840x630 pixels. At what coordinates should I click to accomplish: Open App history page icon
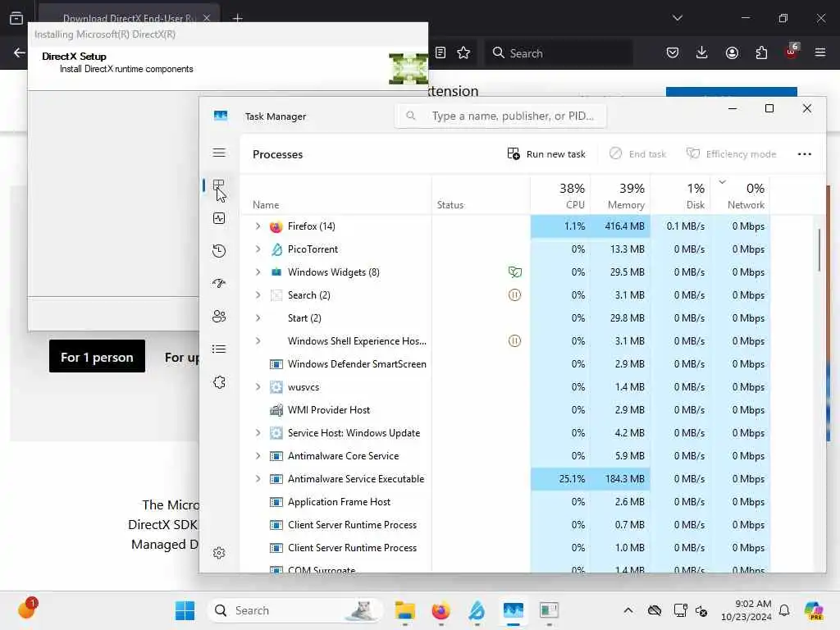pos(218,251)
